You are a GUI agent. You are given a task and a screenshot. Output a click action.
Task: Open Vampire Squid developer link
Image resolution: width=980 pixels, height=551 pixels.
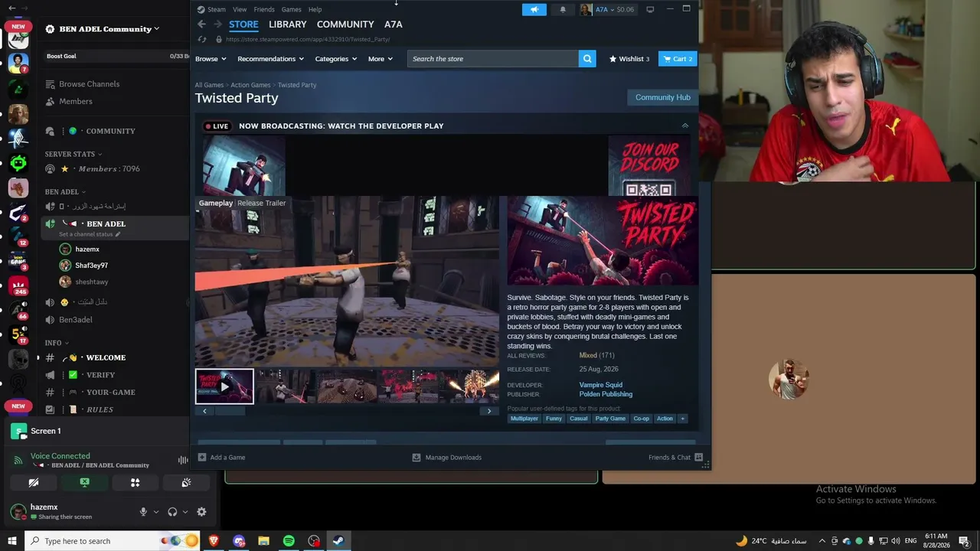point(600,385)
